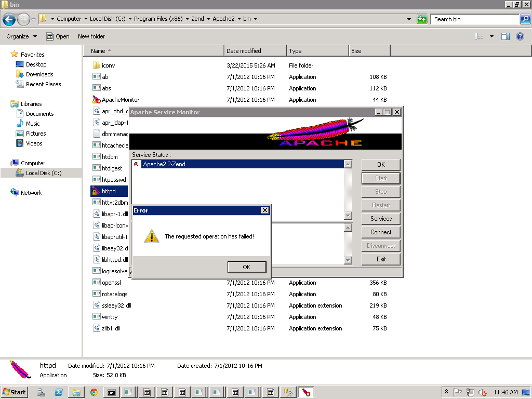Sort by the Size column header
This screenshot has width=532, height=399.
[x=369, y=51]
